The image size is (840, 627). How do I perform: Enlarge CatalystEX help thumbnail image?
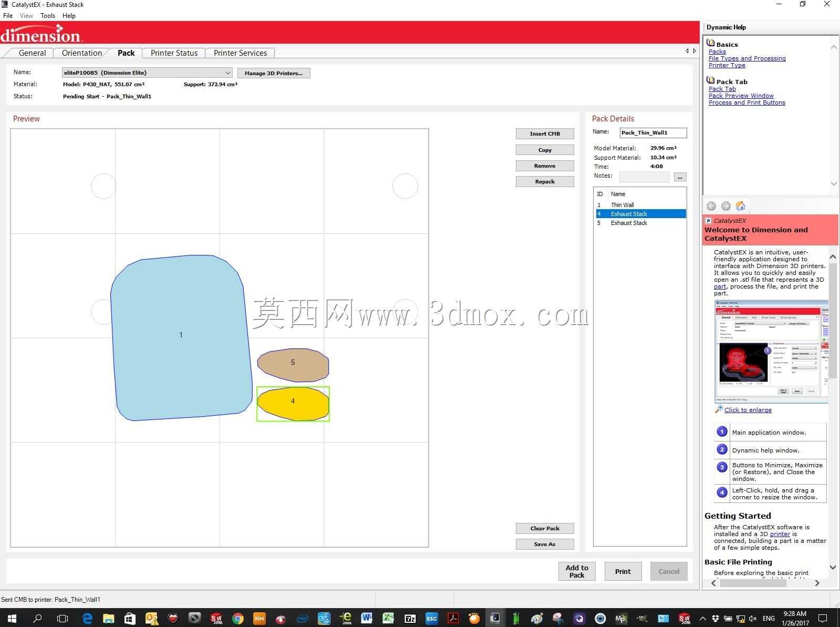click(x=771, y=351)
